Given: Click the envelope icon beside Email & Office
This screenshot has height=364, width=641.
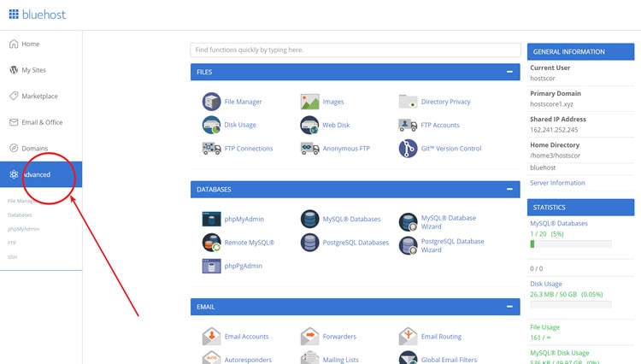Looking at the screenshot, I should tap(14, 122).
